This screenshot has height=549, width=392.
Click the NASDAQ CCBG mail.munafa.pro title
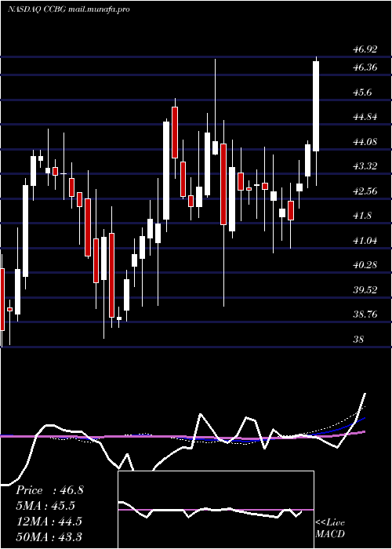pos(69,9)
